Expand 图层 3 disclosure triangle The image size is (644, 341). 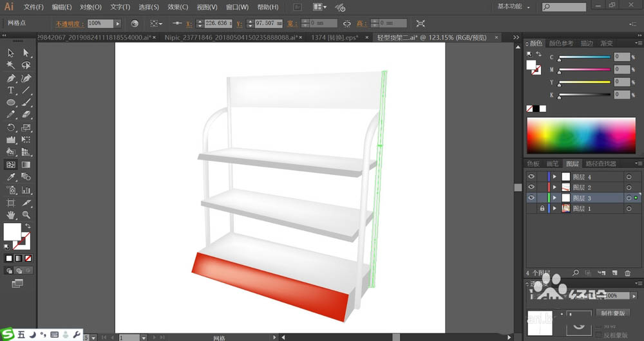(554, 198)
